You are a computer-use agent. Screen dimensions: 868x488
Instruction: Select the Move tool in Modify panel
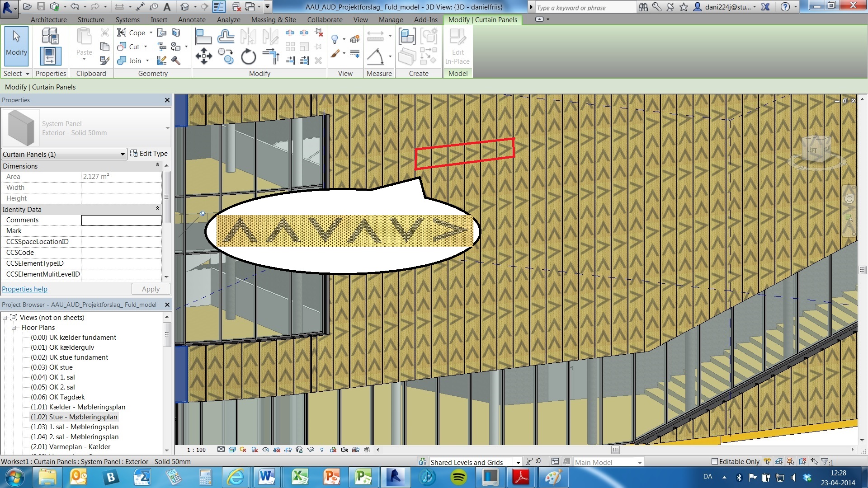point(204,57)
